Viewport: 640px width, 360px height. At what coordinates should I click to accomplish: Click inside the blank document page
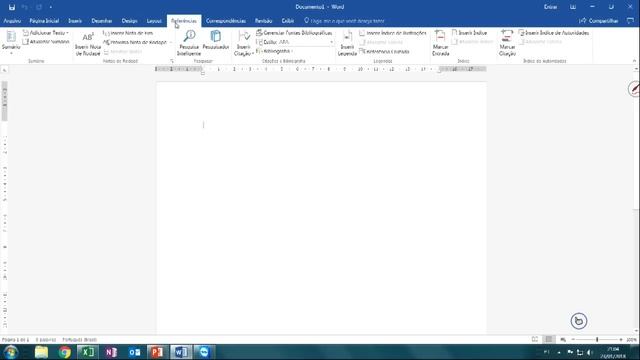click(321, 207)
